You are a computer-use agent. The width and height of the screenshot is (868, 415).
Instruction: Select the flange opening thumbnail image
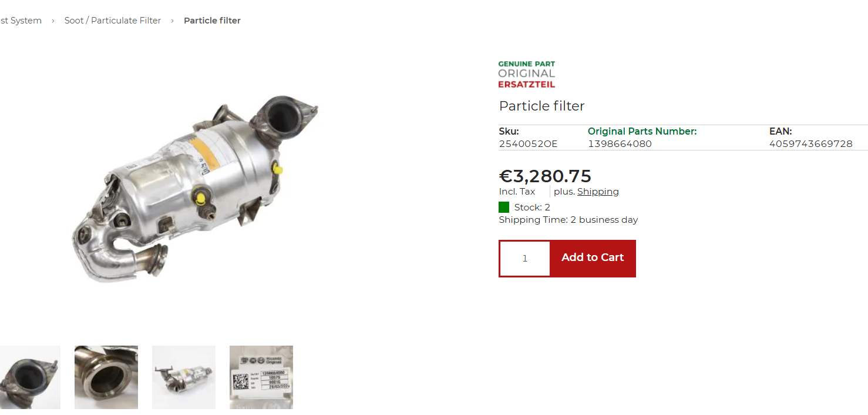click(x=30, y=377)
